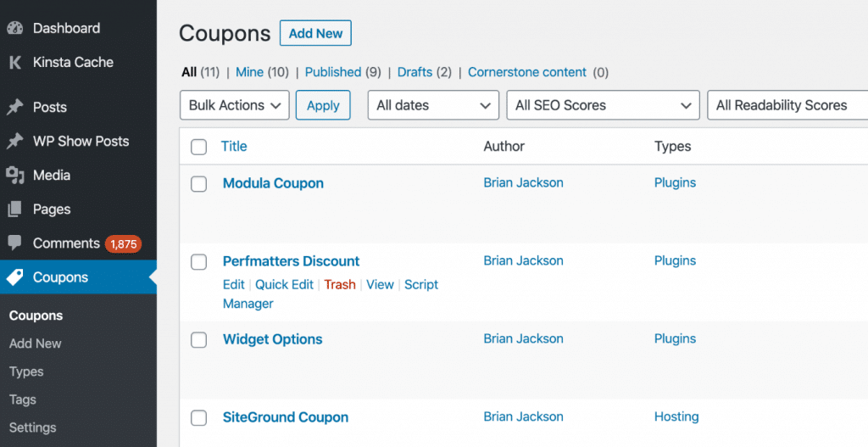Viewport: 868px width, 447px height.
Task: Click the Coupons tag icon
Action: click(x=15, y=277)
